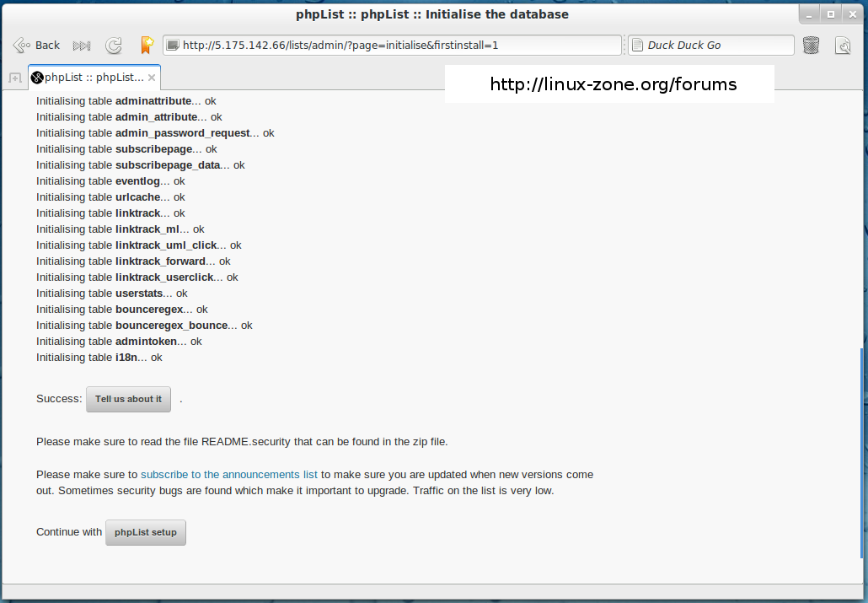The height and width of the screenshot is (603, 868).
Task: Click the page icon in address bar
Action: pos(173,46)
